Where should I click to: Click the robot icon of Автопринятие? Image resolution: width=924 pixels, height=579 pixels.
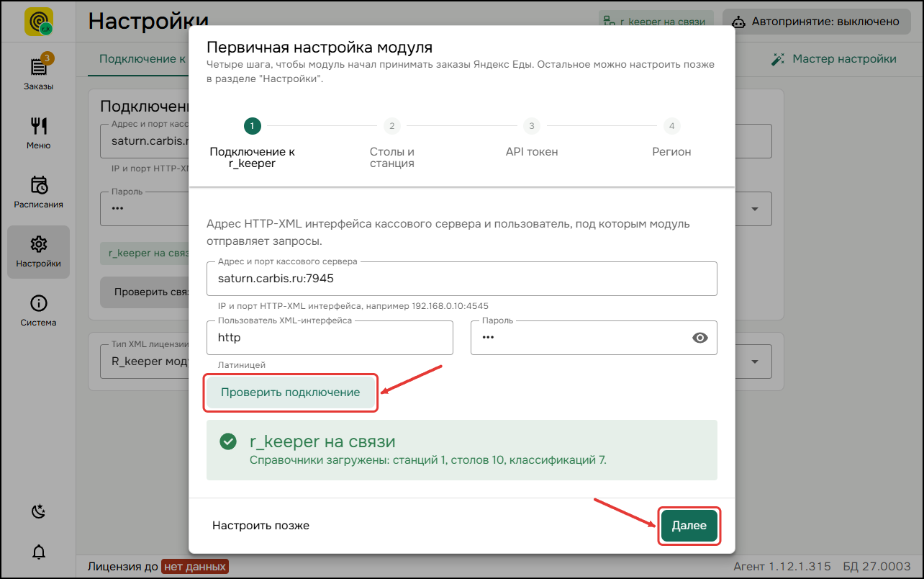click(x=738, y=22)
